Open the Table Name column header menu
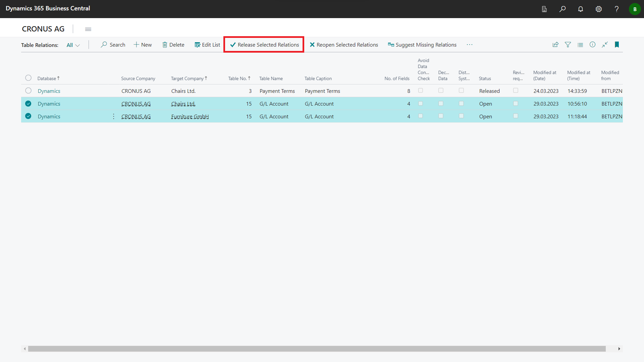This screenshot has width=644, height=362. click(x=271, y=78)
